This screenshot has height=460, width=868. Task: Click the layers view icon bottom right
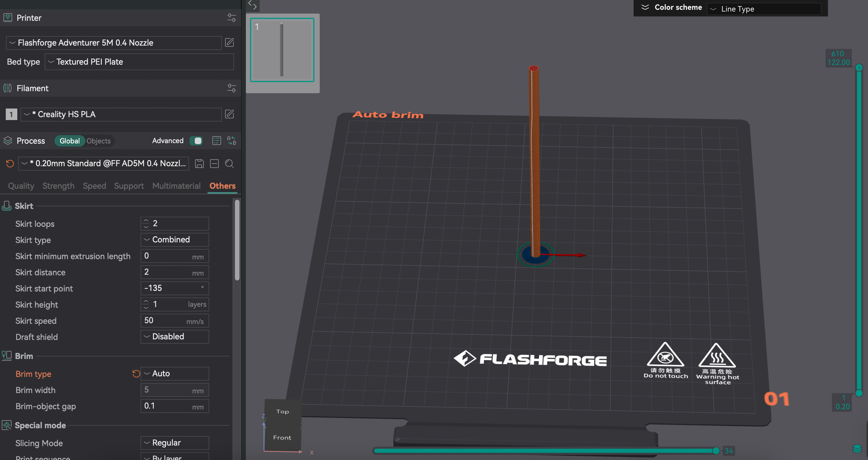click(857, 448)
